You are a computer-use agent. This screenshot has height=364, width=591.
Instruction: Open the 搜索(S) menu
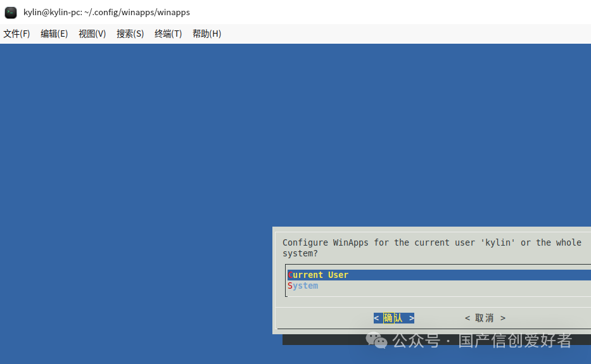point(130,34)
